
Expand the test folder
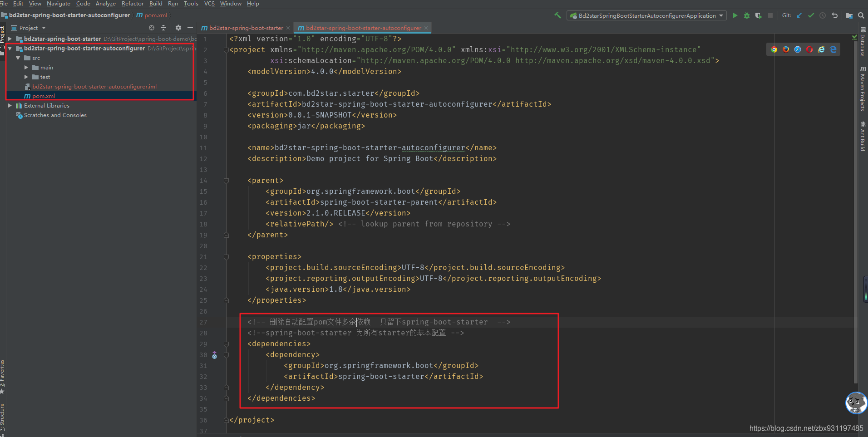point(26,77)
